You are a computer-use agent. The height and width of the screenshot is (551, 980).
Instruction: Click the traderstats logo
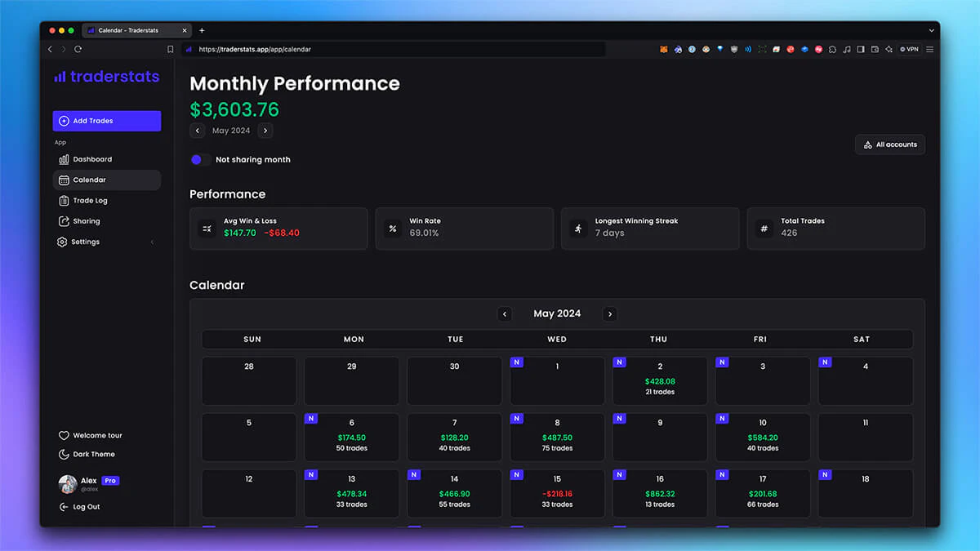click(106, 77)
